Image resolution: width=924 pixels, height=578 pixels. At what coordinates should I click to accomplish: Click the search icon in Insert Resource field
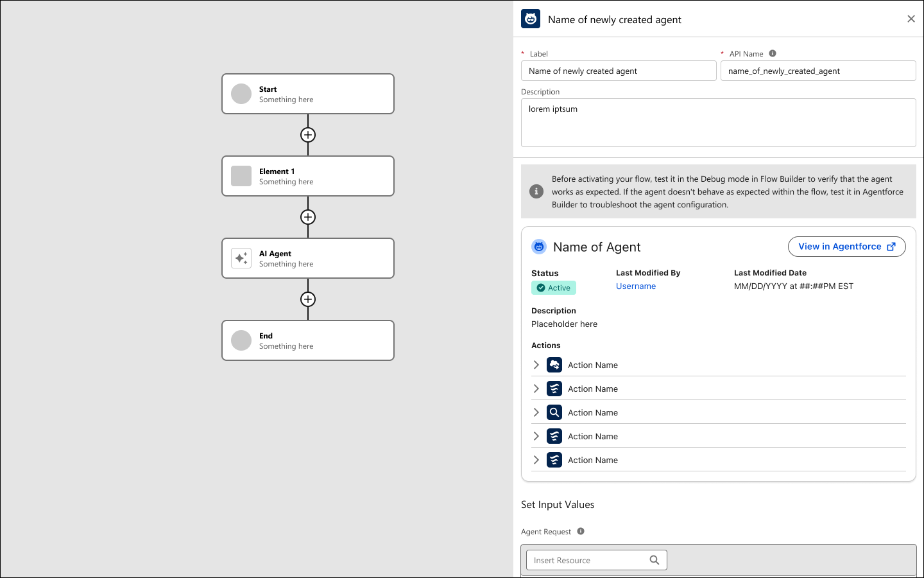(654, 560)
